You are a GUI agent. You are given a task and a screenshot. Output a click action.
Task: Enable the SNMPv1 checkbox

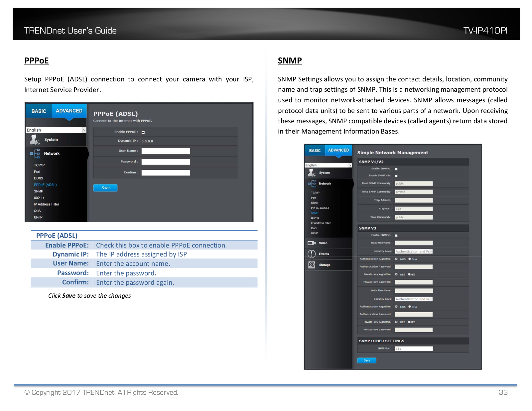pos(396,169)
